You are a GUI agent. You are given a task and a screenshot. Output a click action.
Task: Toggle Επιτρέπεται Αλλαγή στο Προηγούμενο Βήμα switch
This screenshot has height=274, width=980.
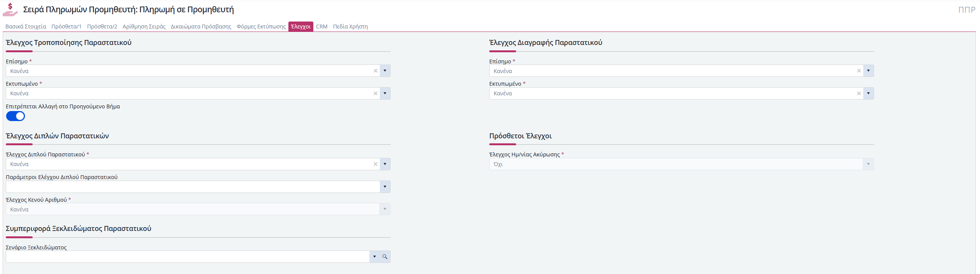(15, 116)
